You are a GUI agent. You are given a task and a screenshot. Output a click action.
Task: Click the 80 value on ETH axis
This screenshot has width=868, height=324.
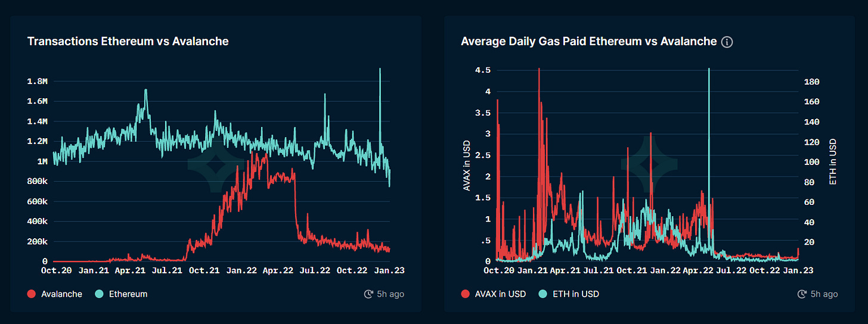pos(810,182)
